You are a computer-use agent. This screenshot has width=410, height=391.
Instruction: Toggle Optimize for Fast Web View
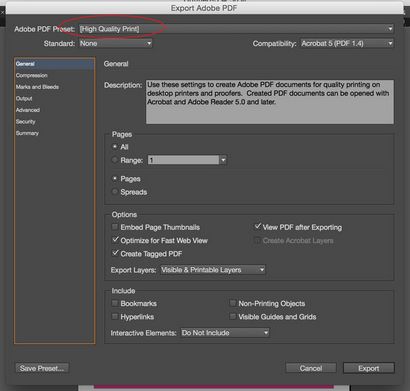tap(115, 240)
